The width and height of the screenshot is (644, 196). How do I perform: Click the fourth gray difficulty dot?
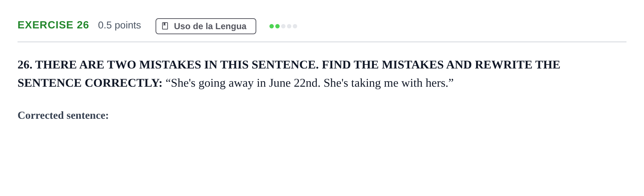click(x=289, y=26)
